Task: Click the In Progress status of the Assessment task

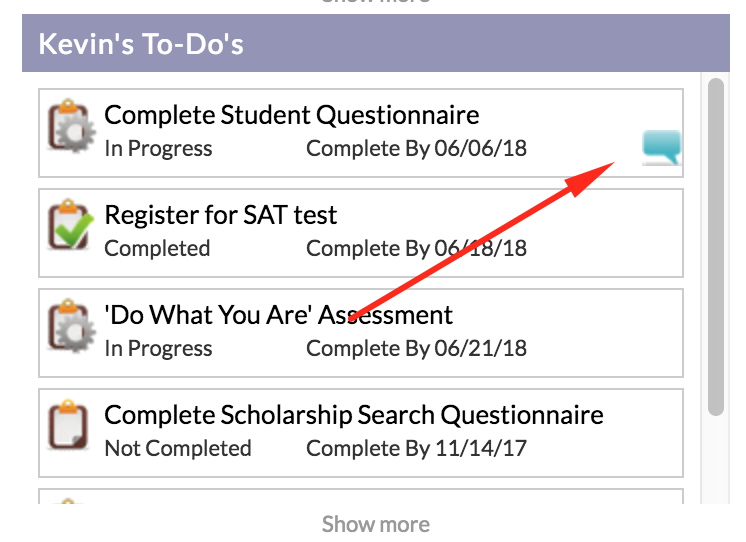Action: click(158, 348)
